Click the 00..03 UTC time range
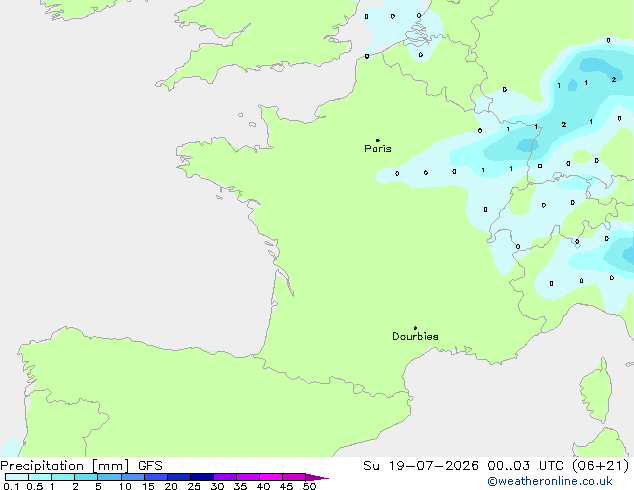634x490 pixels. (x=524, y=466)
